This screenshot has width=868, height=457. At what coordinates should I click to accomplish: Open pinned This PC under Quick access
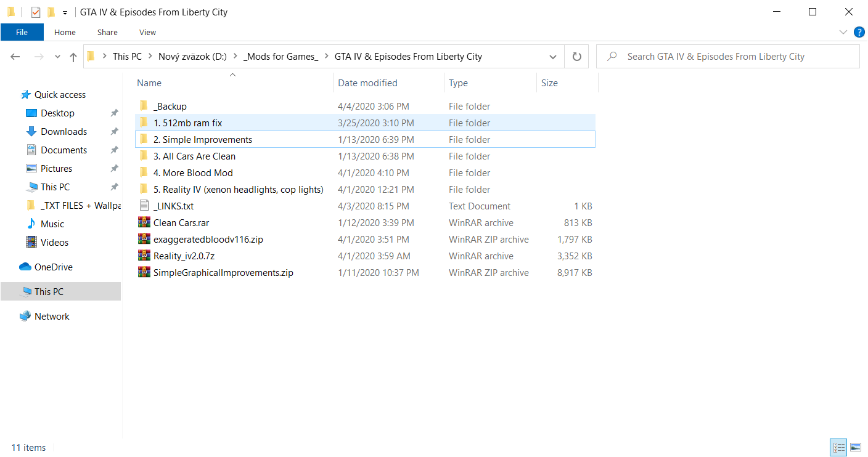(55, 187)
